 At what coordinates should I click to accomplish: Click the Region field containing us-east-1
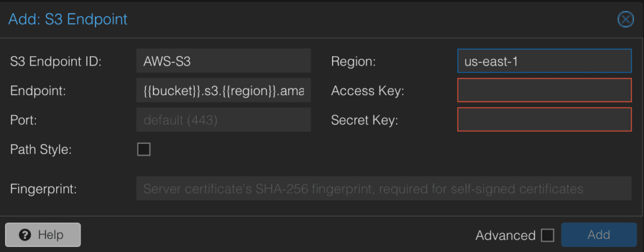pyautogui.click(x=544, y=61)
